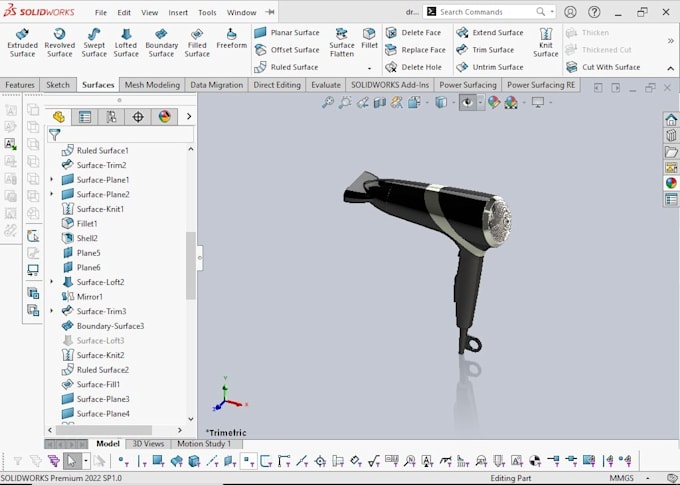Open the ConfigurationManager tab
Viewport: 680px width, 485px height.
[x=111, y=116]
